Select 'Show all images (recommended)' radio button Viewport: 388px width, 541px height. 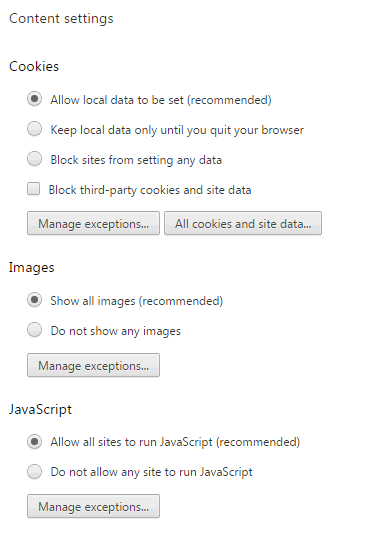point(34,300)
